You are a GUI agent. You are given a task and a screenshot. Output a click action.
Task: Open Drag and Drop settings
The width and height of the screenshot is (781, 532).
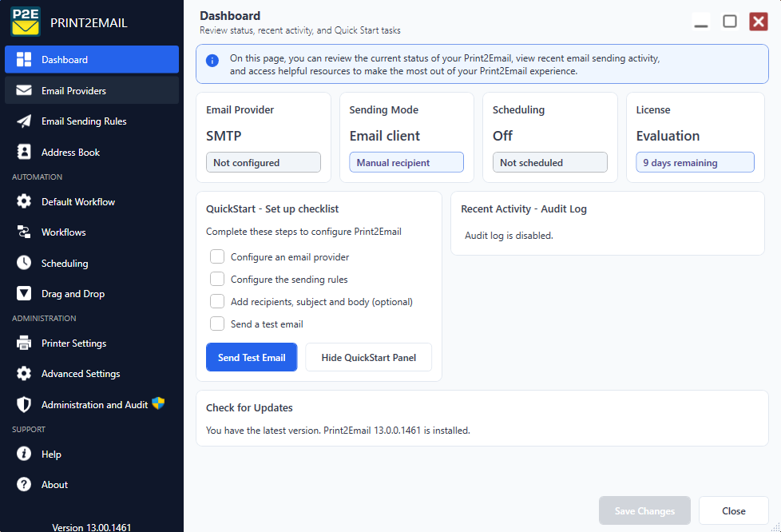pos(92,293)
